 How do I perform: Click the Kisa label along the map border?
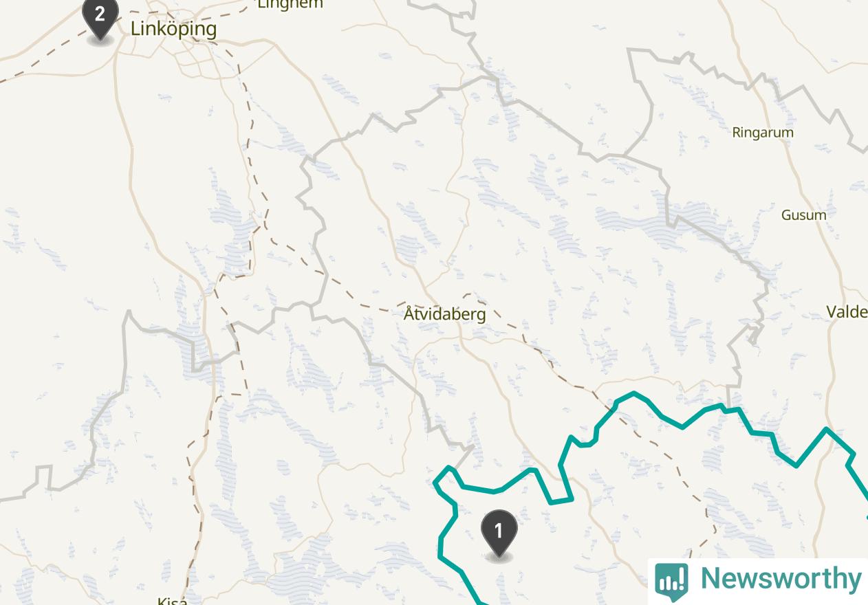tap(172, 601)
